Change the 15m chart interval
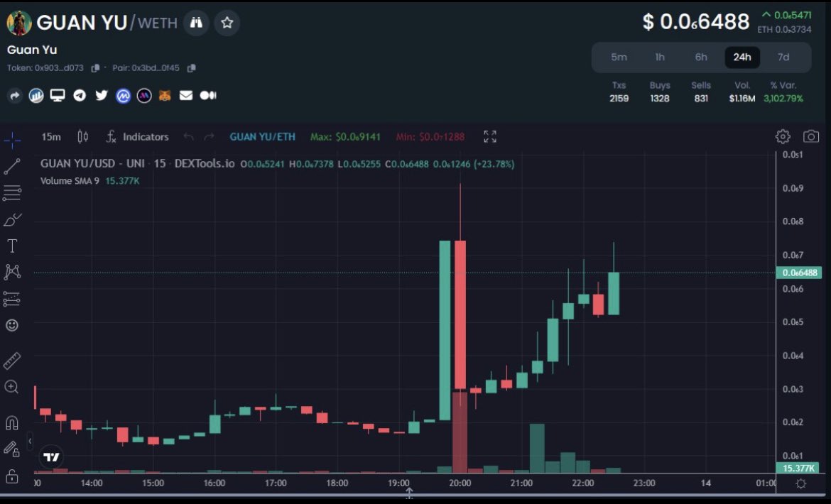 tap(51, 136)
